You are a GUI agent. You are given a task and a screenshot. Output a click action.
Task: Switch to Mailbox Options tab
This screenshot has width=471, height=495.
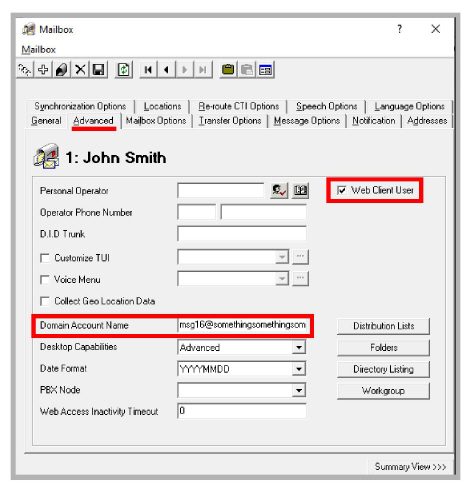click(156, 121)
